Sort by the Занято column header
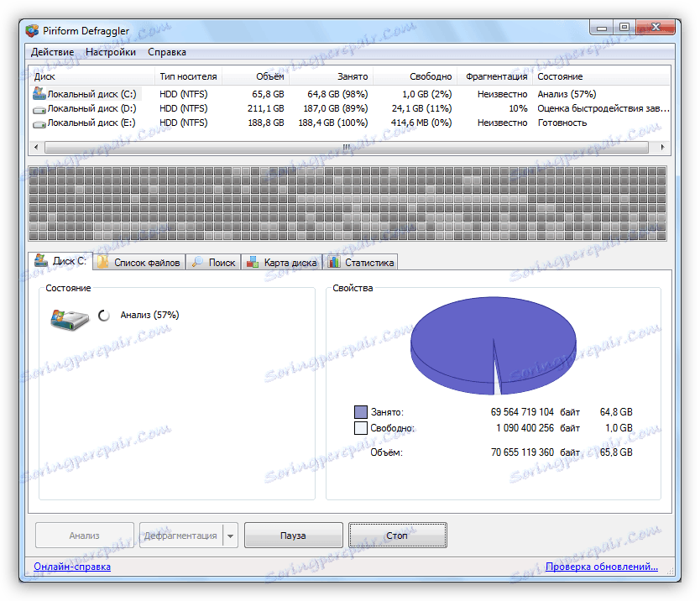This screenshot has width=700, height=601. tap(332, 76)
